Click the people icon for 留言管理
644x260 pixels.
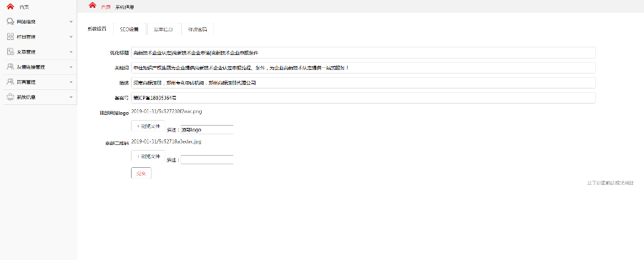click(x=11, y=82)
